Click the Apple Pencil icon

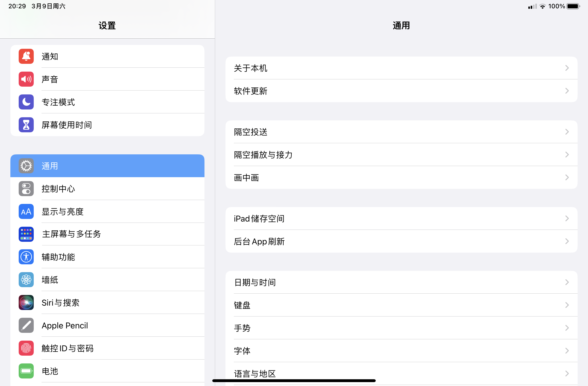point(26,325)
